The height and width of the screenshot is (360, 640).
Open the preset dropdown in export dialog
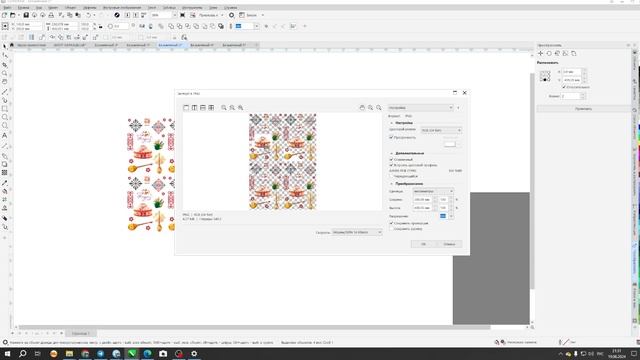coord(421,108)
